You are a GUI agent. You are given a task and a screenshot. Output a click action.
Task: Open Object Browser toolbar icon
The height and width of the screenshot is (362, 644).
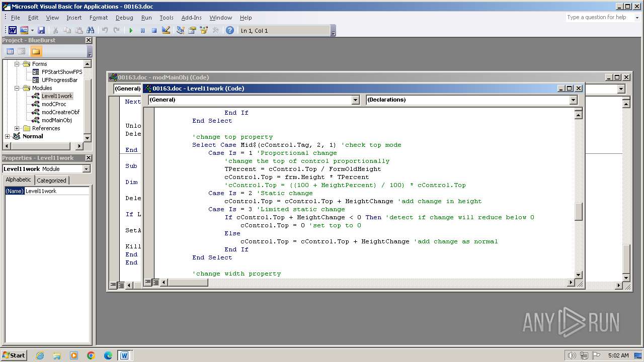pos(203,31)
